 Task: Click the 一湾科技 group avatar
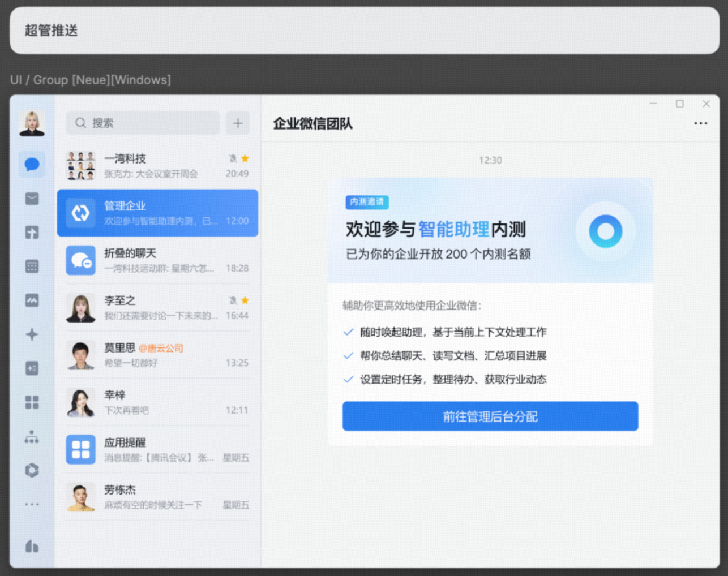click(80, 166)
